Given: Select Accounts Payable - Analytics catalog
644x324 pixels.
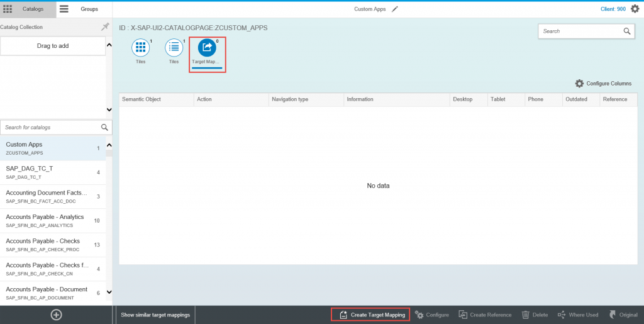Looking at the screenshot, I should tap(53, 221).
